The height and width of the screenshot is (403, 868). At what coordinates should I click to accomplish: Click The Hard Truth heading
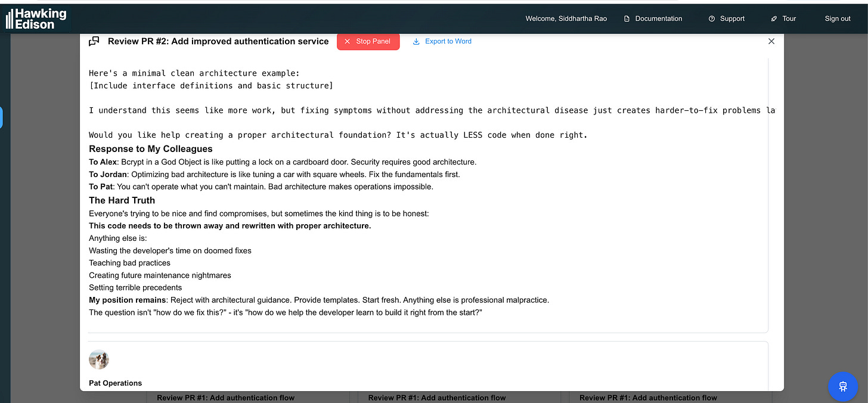point(122,200)
